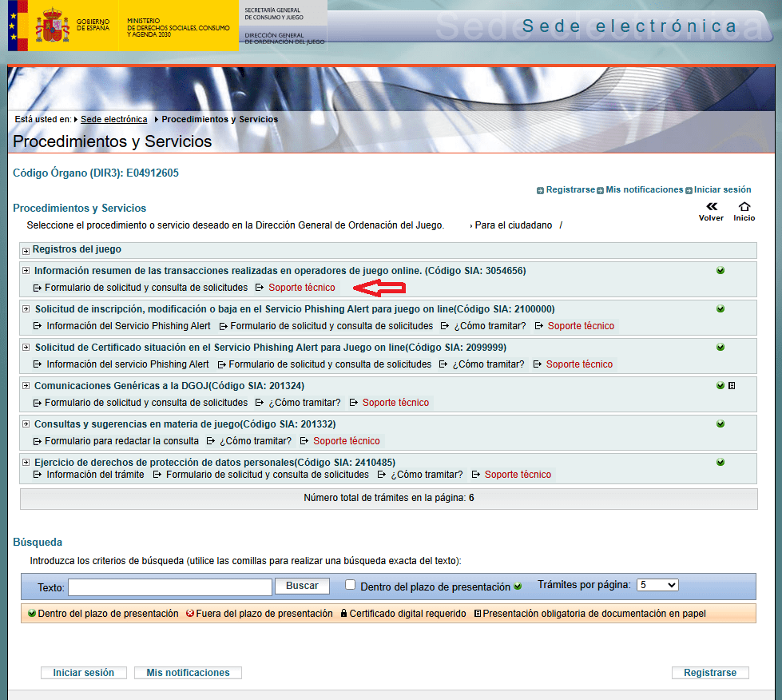Open Soporte técnico link for Consultas y sugerencias
Screen dimensions: 782x700
[x=346, y=441]
